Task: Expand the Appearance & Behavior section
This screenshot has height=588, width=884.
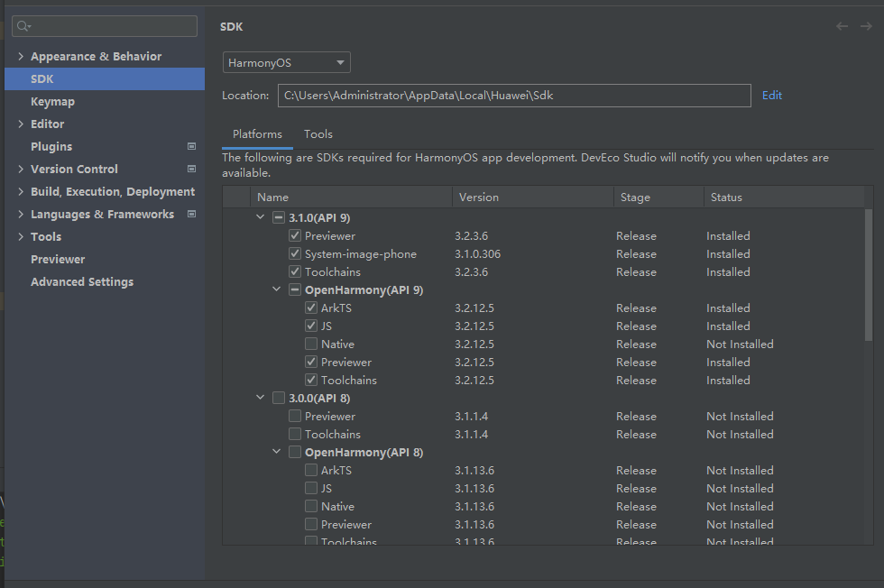Action: pos(21,57)
